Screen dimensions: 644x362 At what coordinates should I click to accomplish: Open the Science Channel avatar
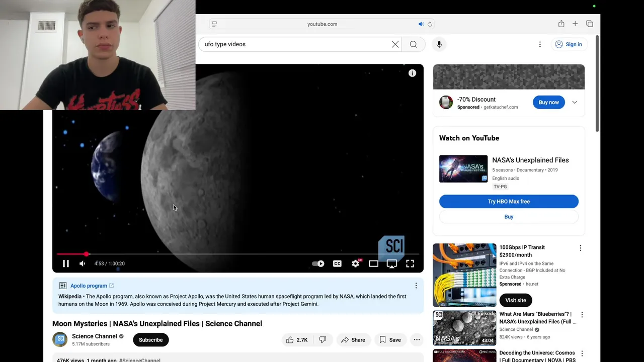(60, 339)
